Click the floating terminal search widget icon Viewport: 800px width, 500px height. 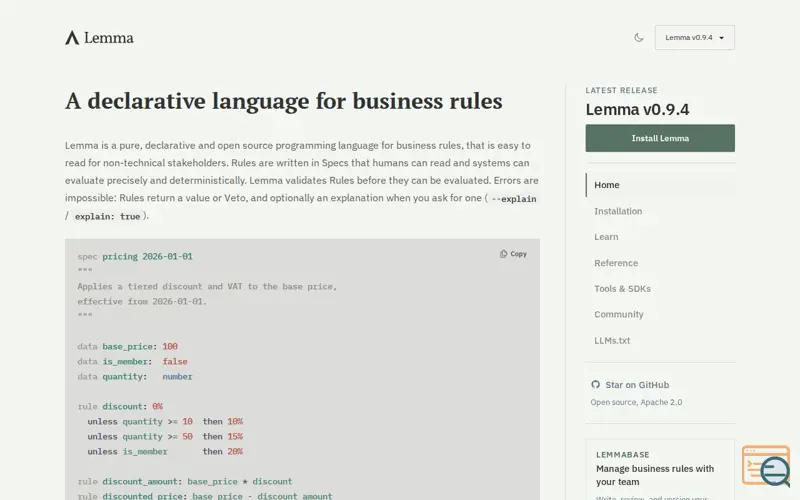(x=766, y=465)
